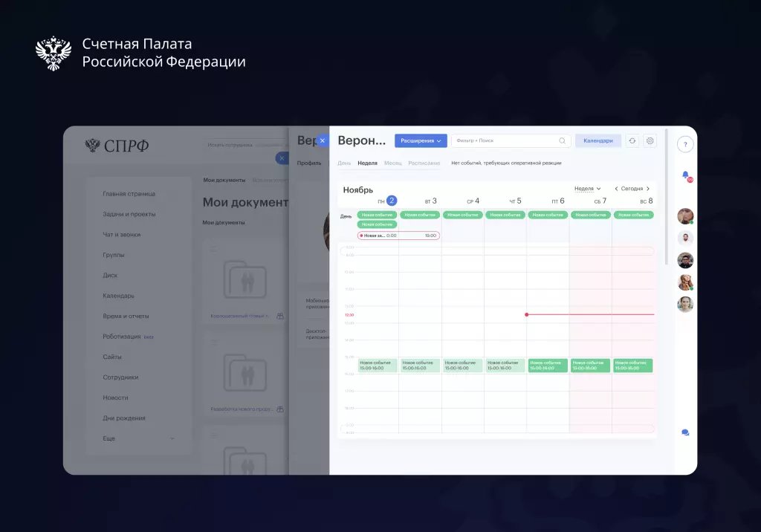This screenshot has height=532, width=761.
Task: Click the search magnifier icon
Action: [x=562, y=140]
